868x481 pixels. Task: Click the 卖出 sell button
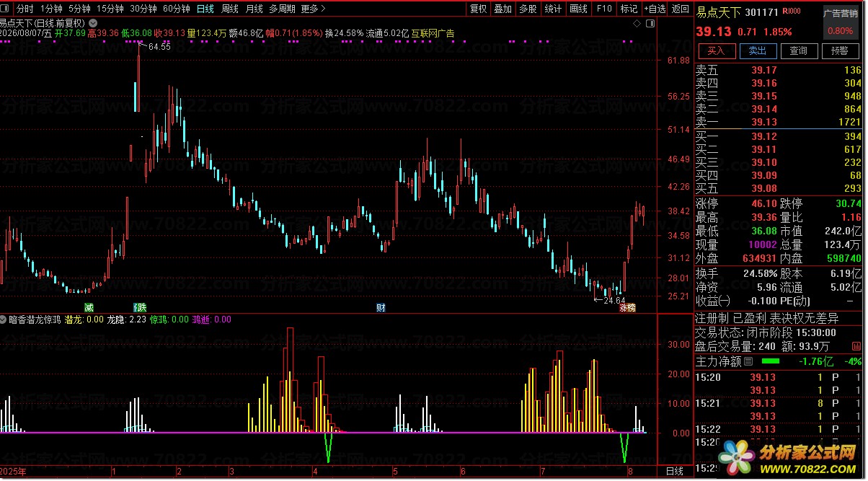point(757,50)
